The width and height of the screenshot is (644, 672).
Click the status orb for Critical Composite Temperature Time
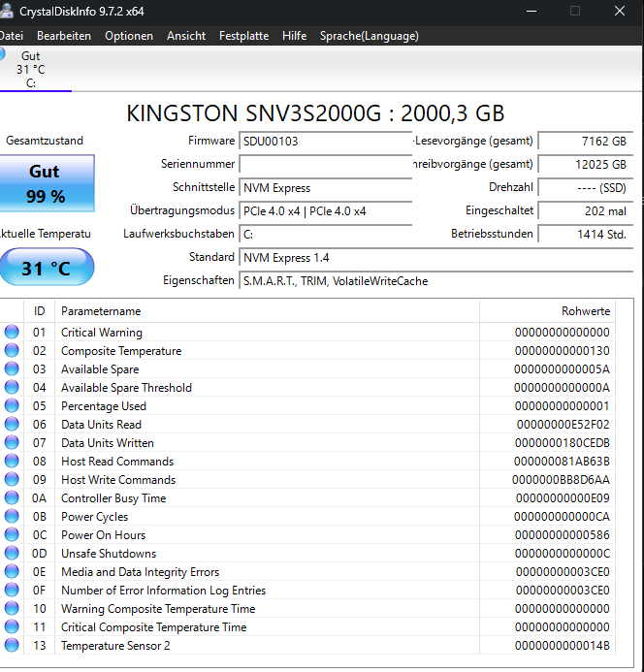click(x=12, y=626)
